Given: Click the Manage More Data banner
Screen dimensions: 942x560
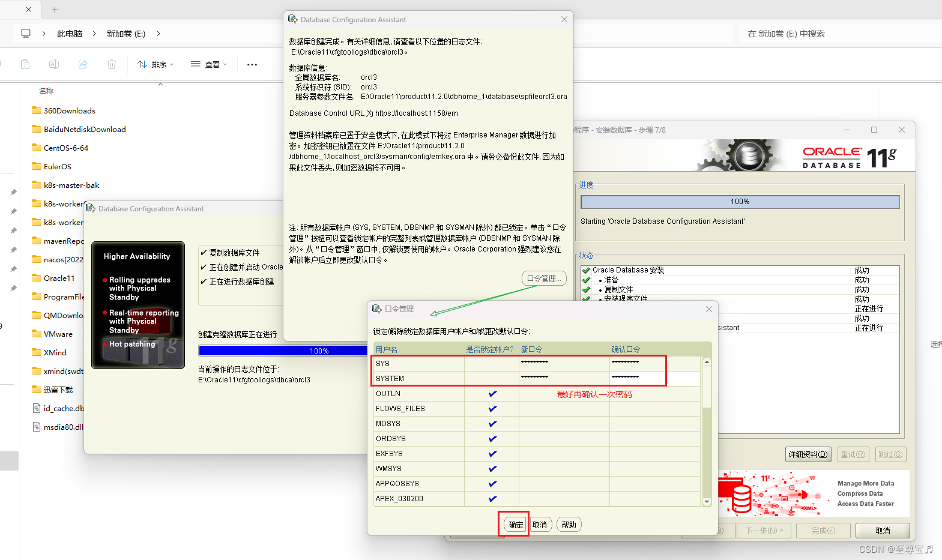Looking at the screenshot, I should point(814,493).
